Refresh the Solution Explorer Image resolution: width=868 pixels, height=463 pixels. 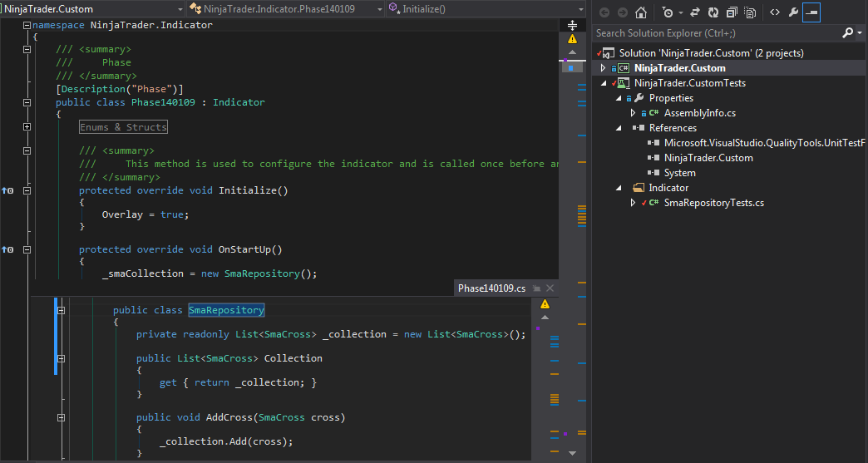point(713,12)
